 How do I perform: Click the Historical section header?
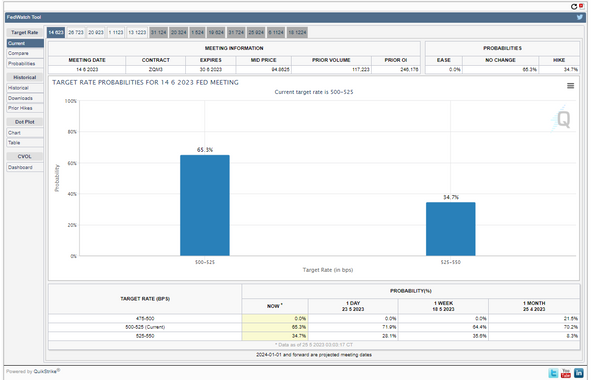(x=25, y=77)
